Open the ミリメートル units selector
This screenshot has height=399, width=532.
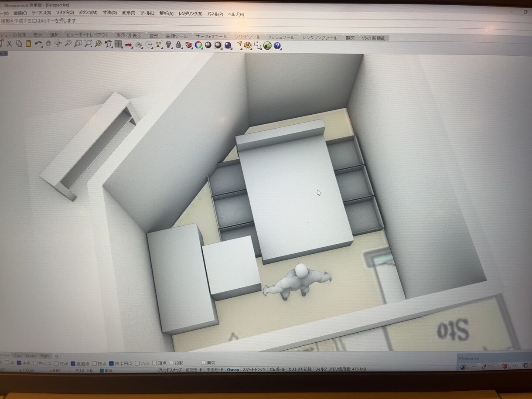(84, 370)
